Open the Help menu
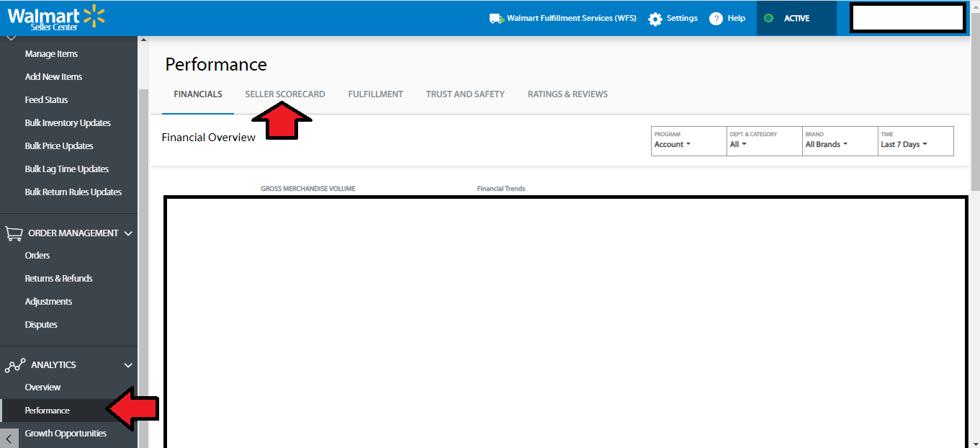 737,19
